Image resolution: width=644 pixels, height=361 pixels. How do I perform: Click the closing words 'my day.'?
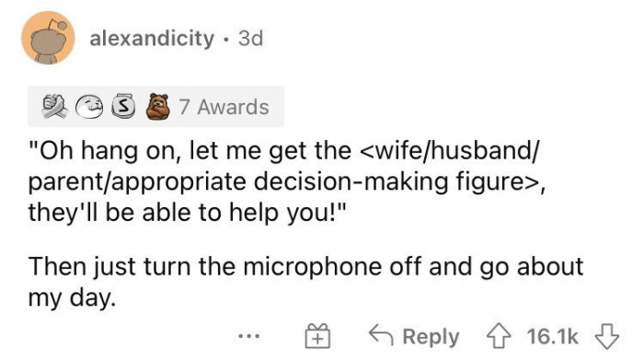(x=72, y=297)
